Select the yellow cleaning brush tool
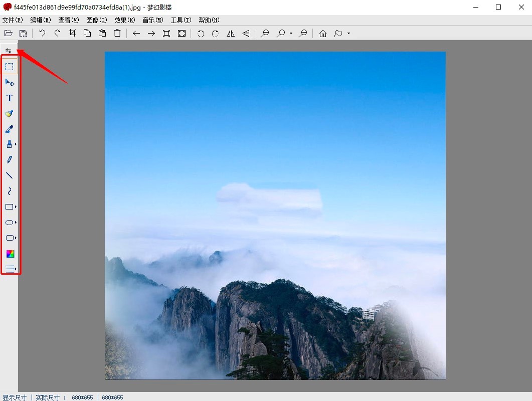The height and width of the screenshot is (401, 532). pyautogui.click(x=9, y=114)
